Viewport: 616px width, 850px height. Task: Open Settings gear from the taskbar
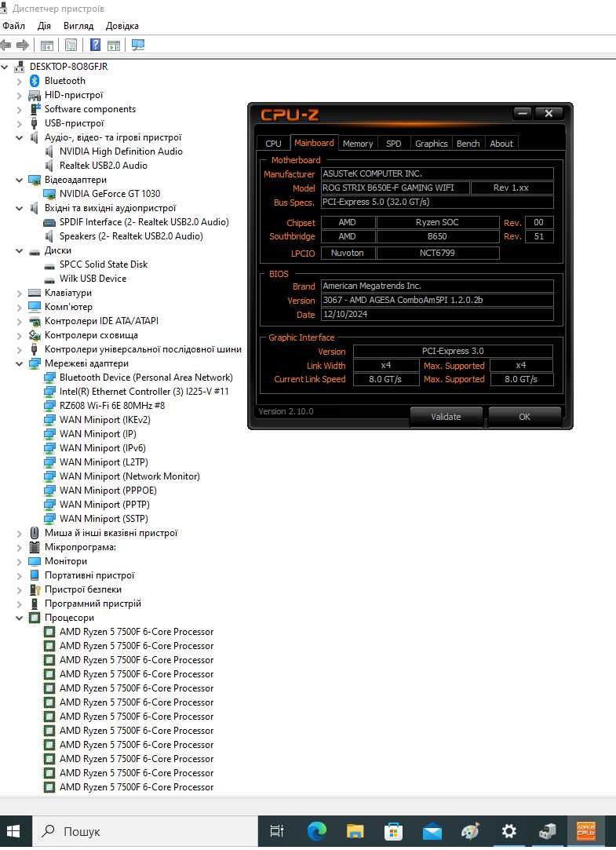click(508, 831)
